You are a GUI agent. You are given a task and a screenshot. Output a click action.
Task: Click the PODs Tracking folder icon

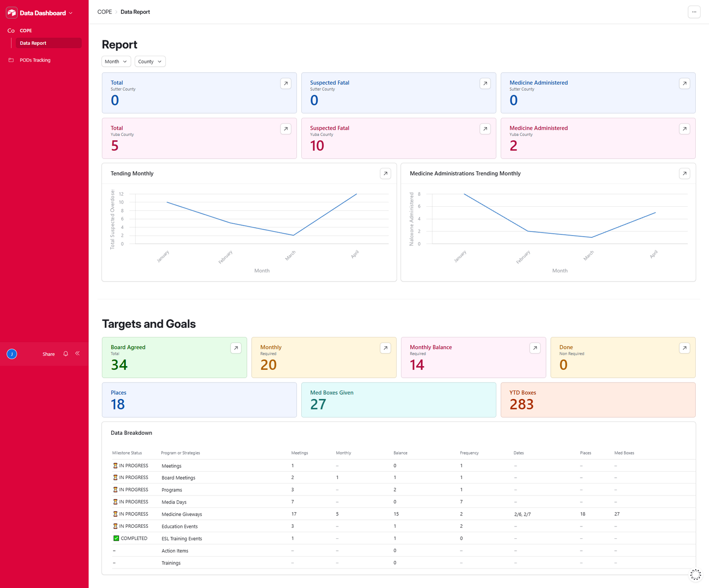(11, 60)
